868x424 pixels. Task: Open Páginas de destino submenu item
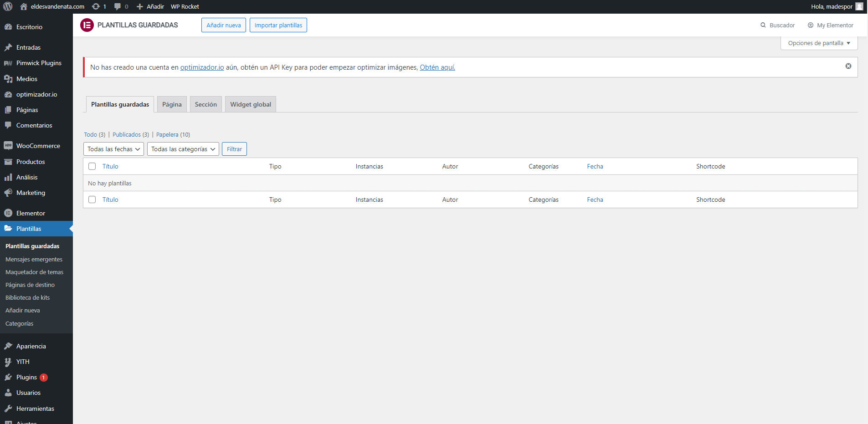pos(30,285)
